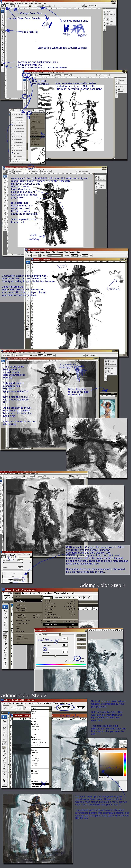This screenshot has width=131, height=868.
Task: Click the swap colors icon in first screenshot toolbox
Action: coord(3,63)
